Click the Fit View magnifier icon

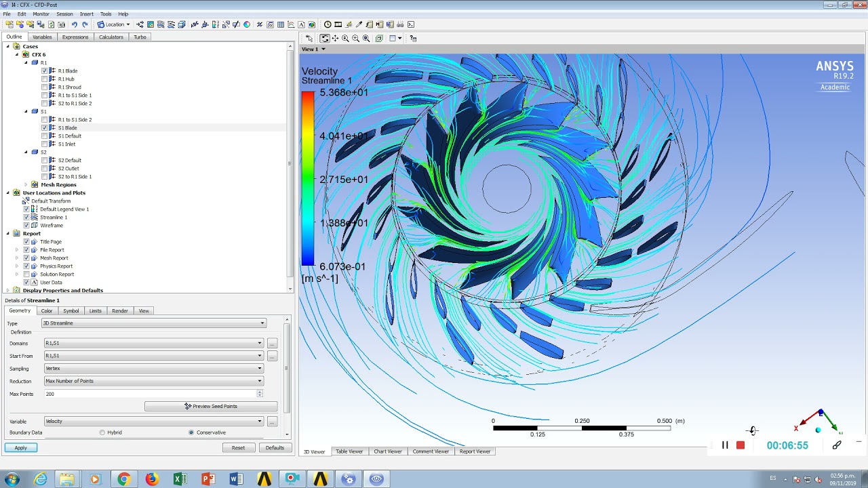pyautogui.click(x=366, y=38)
